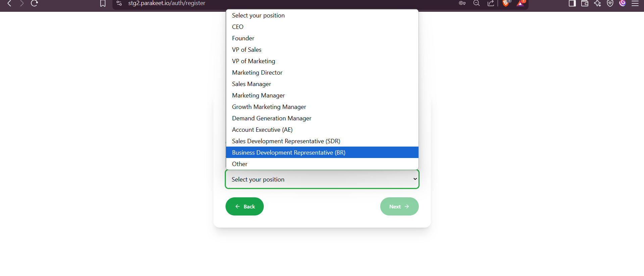Viewport: 644px width, 276px height.
Task: Choose Growth Marketing Manager option
Action: (x=269, y=107)
